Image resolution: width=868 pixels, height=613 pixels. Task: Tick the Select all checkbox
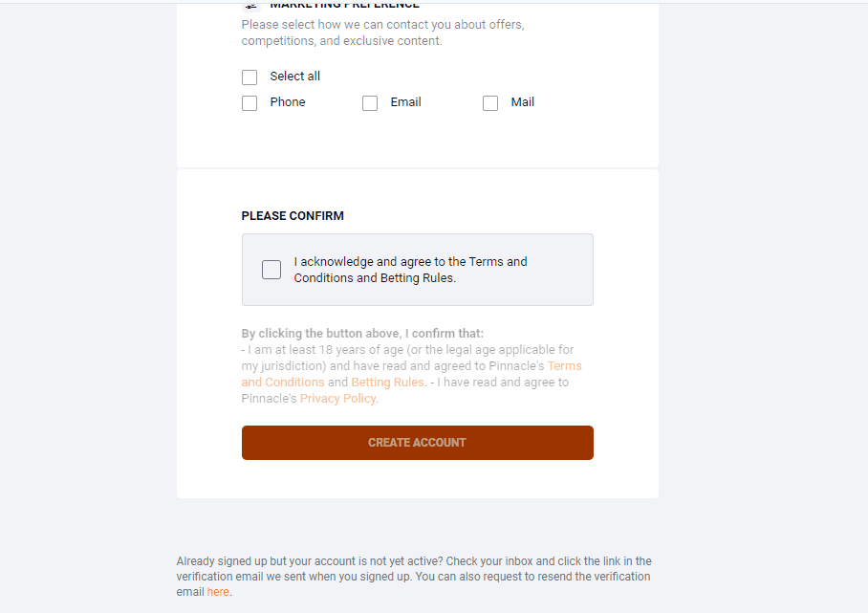pos(250,77)
